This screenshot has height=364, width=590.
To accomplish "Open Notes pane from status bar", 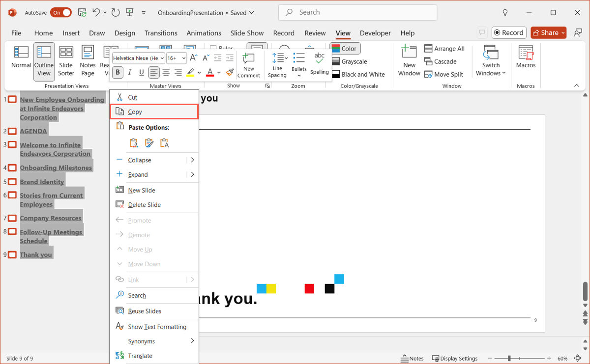I will (x=412, y=358).
